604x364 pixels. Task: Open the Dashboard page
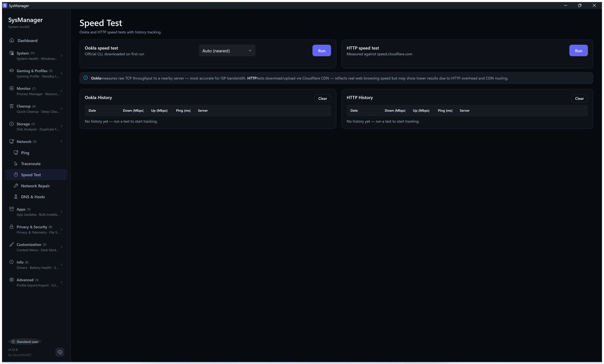click(36, 40)
